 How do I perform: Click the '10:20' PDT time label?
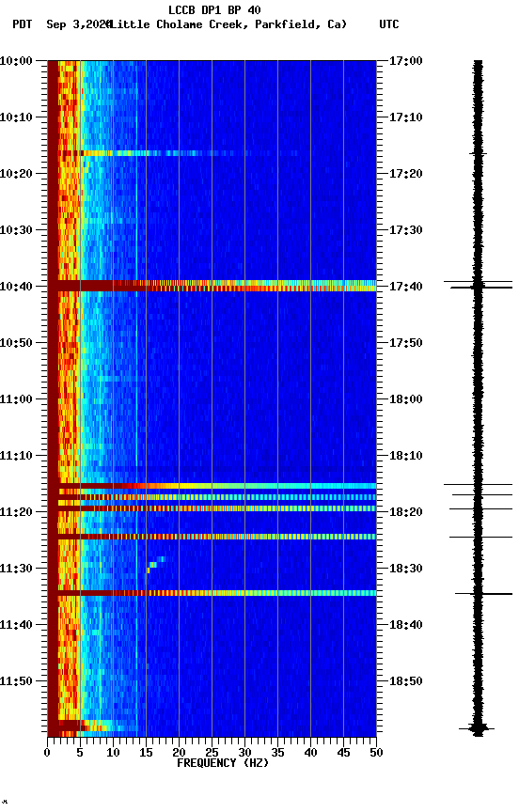(16, 174)
